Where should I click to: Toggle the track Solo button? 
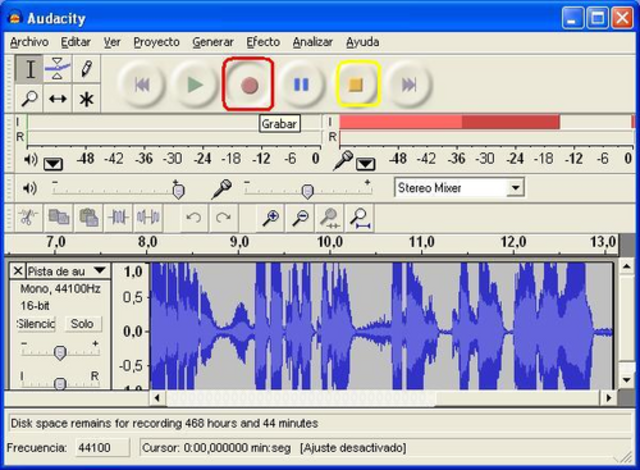pyautogui.click(x=82, y=324)
